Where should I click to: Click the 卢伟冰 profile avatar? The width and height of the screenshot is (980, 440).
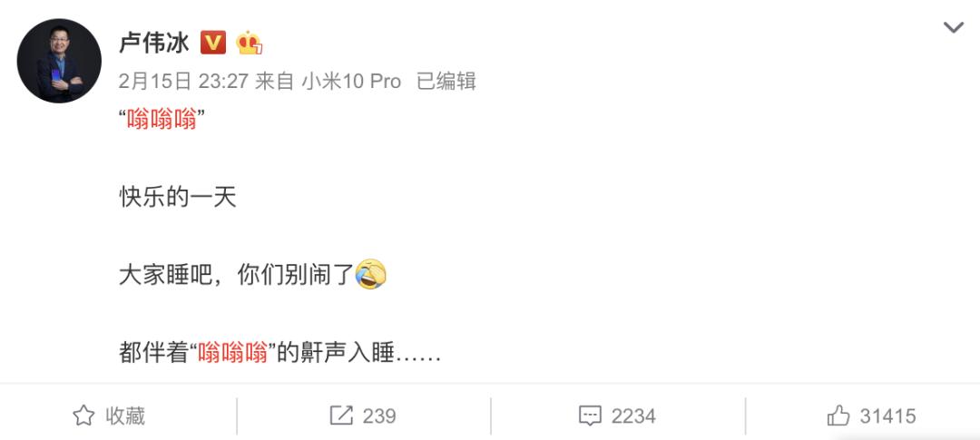tap(59, 61)
